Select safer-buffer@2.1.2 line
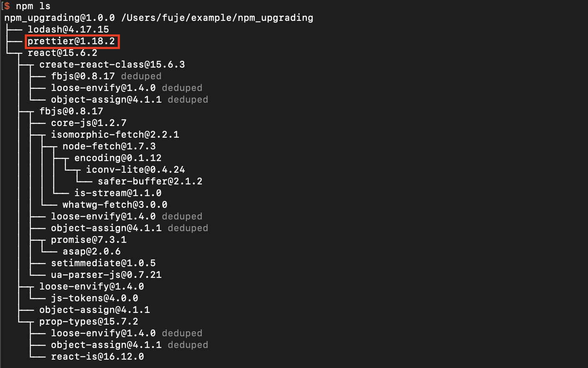 150,181
